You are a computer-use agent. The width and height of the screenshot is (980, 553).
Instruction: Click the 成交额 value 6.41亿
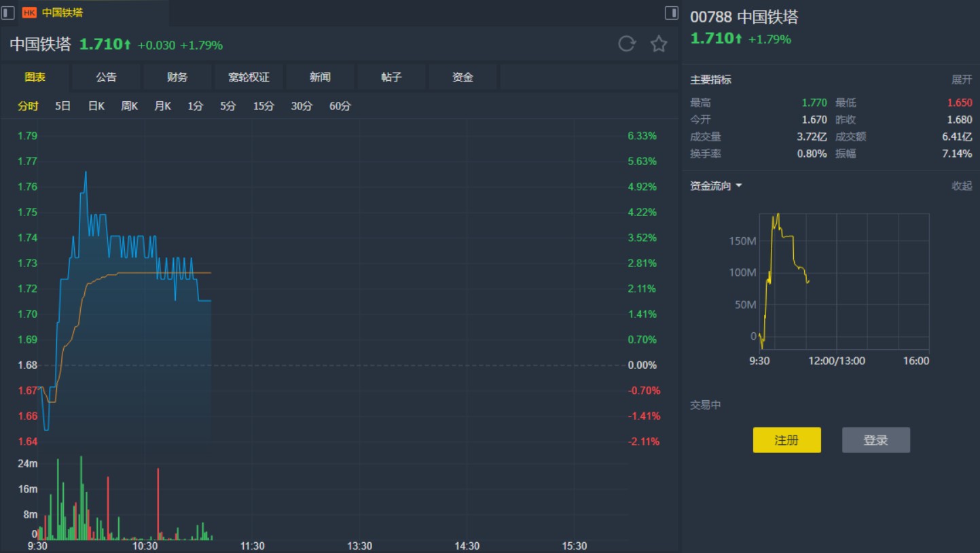coord(957,137)
